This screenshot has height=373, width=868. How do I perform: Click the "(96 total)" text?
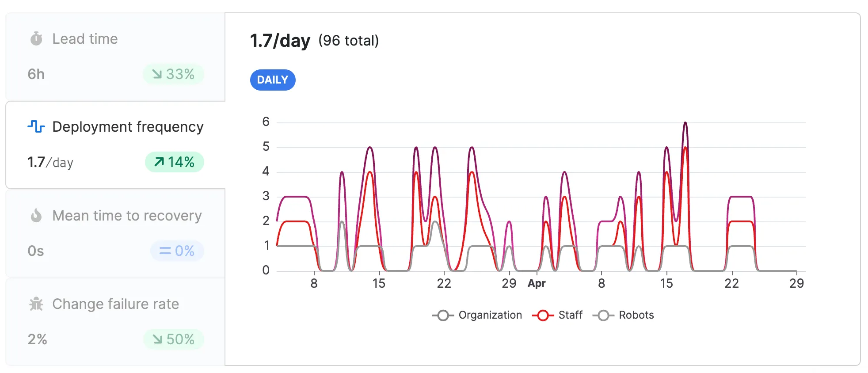click(349, 41)
